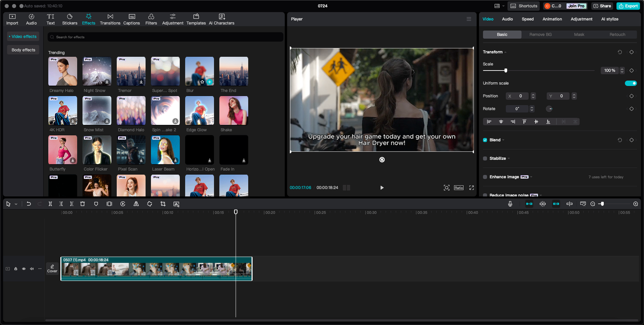644x325 pixels.
Task: Open Body effects category
Action: coord(23,50)
